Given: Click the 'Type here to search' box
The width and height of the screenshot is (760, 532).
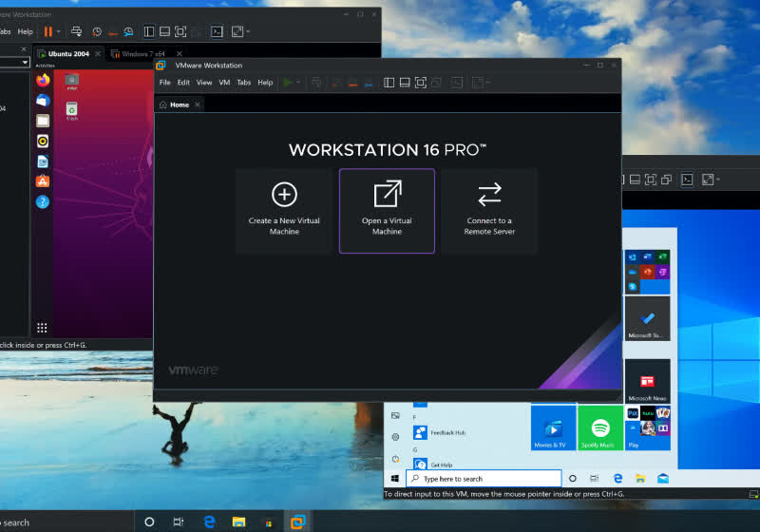Looking at the screenshot, I should coord(484,479).
